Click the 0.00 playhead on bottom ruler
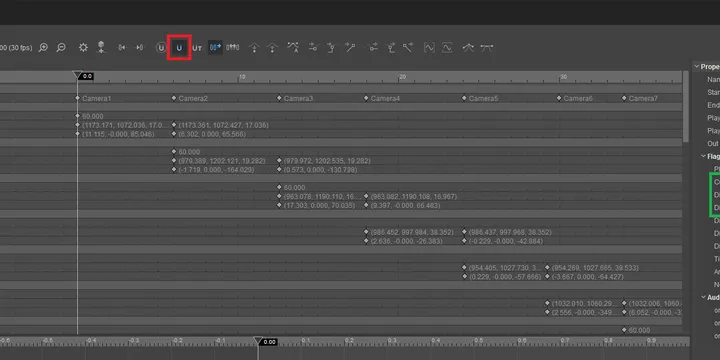This screenshot has height=360, width=720. tap(265, 341)
